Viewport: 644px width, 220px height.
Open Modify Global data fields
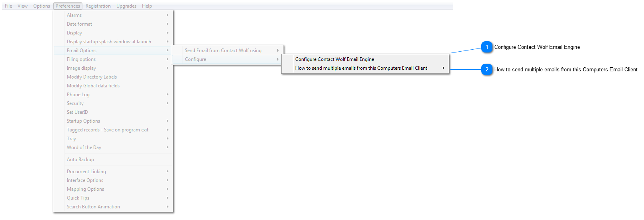pyautogui.click(x=113, y=86)
